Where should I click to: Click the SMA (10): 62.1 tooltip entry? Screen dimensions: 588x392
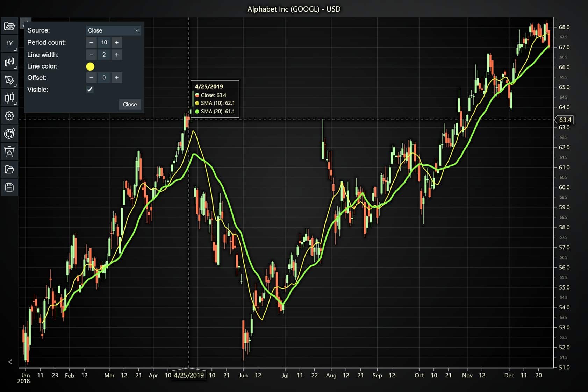215,103
